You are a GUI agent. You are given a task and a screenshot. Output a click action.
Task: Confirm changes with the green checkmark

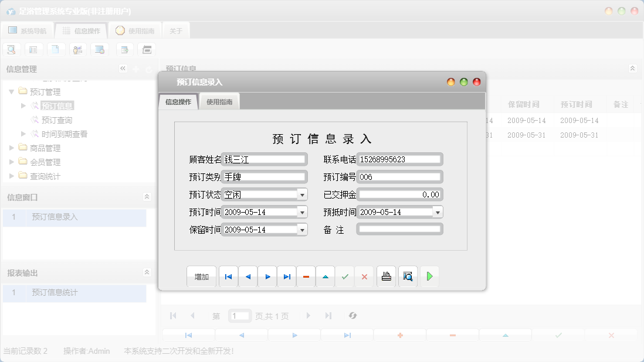(345, 276)
